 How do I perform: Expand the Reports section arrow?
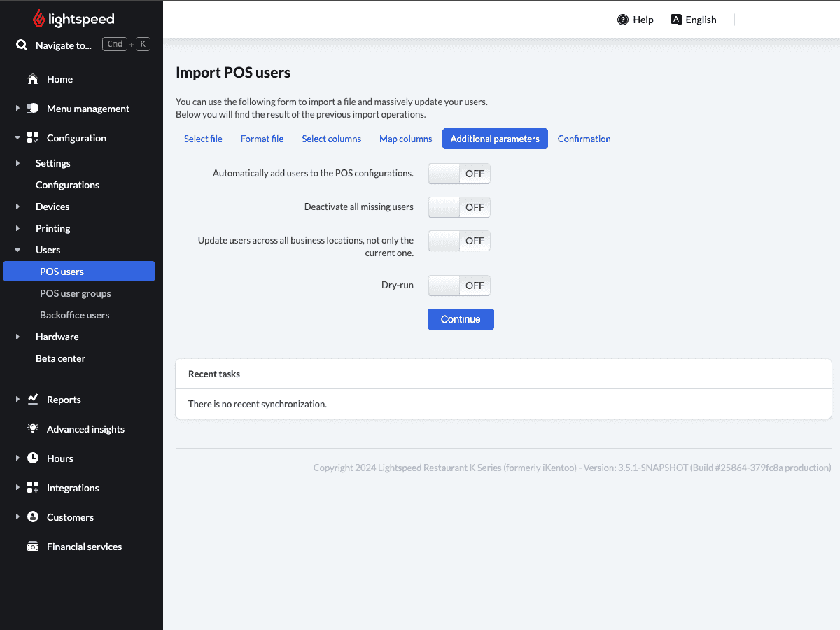pos(17,400)
